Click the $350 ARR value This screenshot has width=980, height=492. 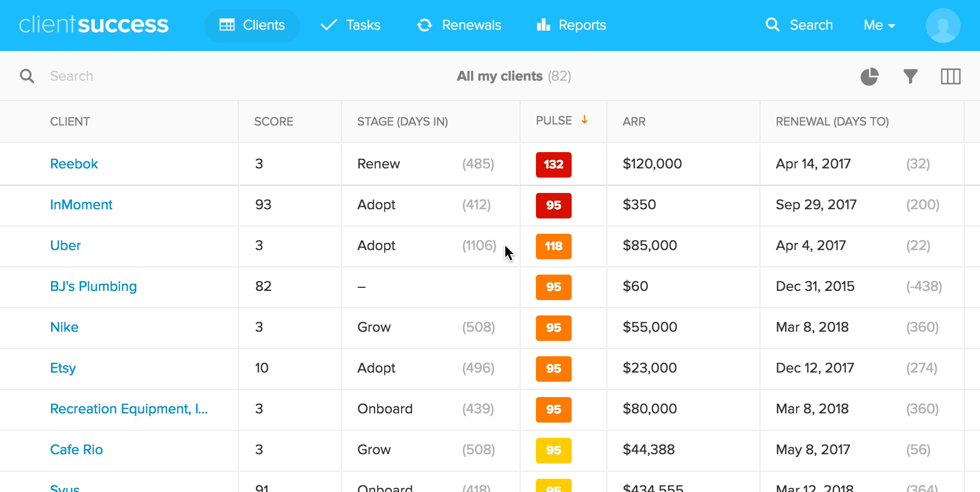point(639,205)
